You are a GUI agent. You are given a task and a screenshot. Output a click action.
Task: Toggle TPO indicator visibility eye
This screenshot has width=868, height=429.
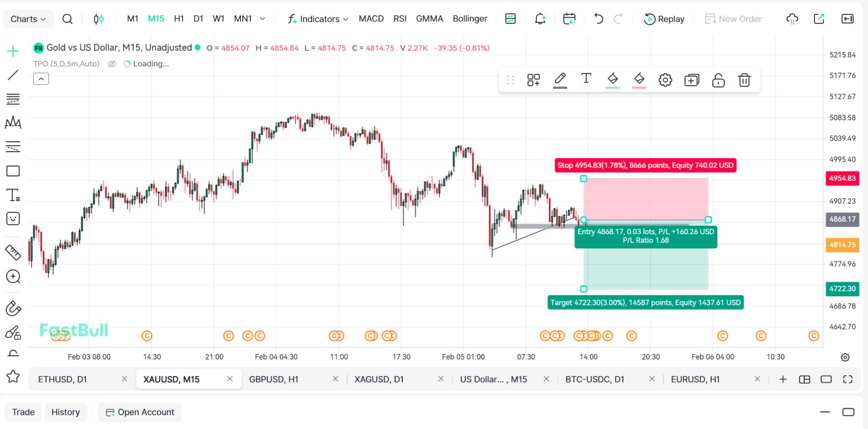(112, 64)
